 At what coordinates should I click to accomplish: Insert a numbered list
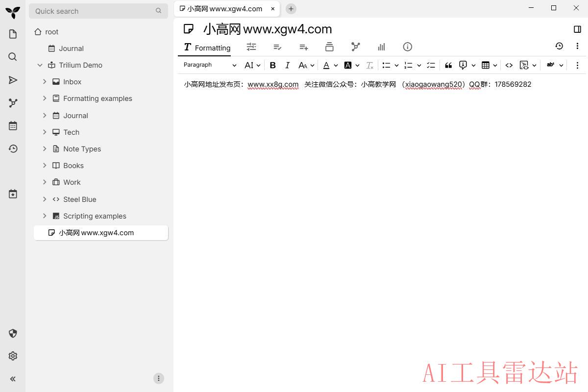pos(408,65)
